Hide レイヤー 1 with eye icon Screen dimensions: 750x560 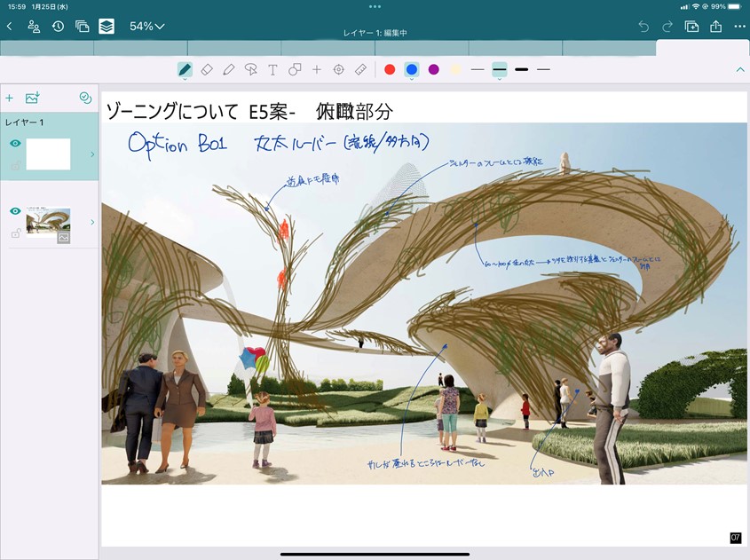pyautogui.click(x=15, y=144)
